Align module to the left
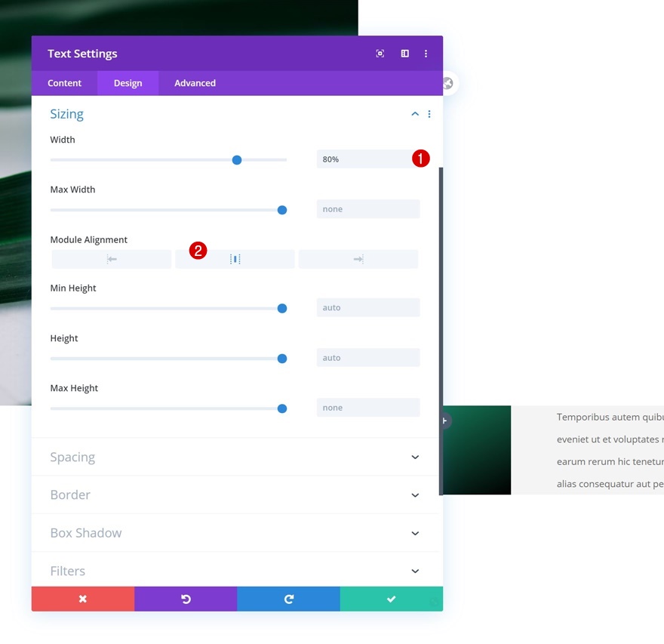Screen dimensions: 664x644 pos(112,259)
